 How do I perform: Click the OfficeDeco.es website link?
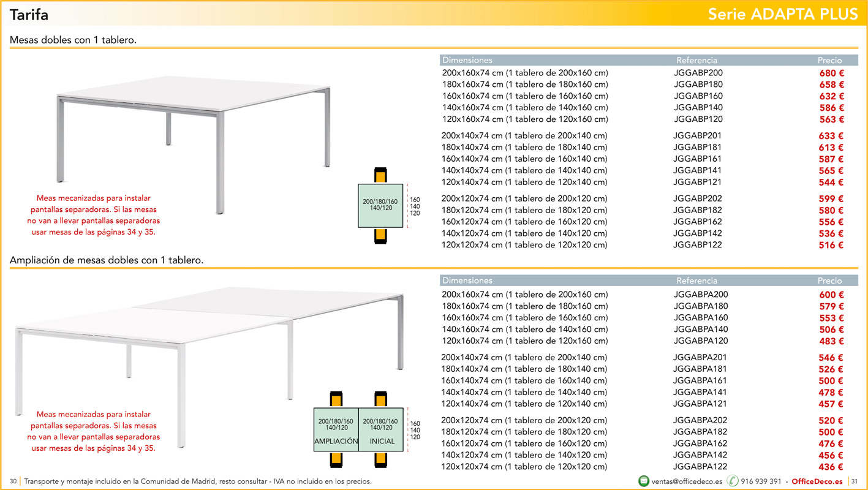click(817, 481)
